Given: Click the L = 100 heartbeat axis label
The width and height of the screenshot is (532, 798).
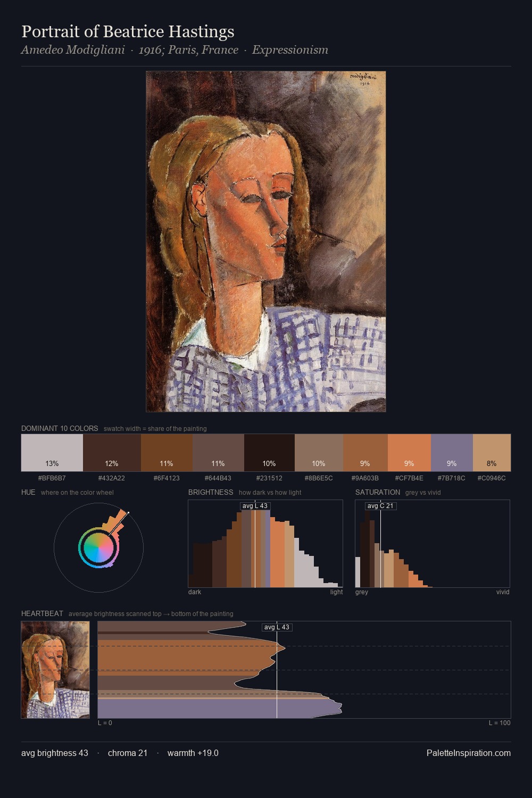Looking at the screenshot, I should point(500,722).
